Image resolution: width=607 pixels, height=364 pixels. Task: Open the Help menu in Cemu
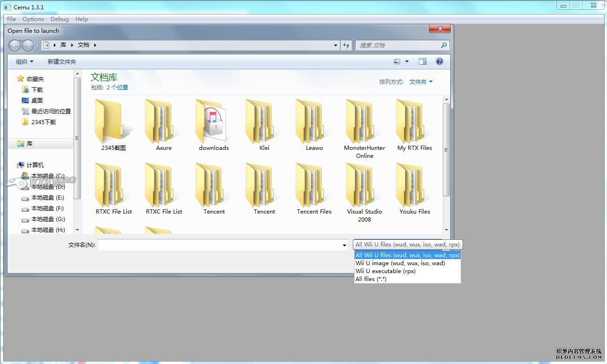(82, 19)
